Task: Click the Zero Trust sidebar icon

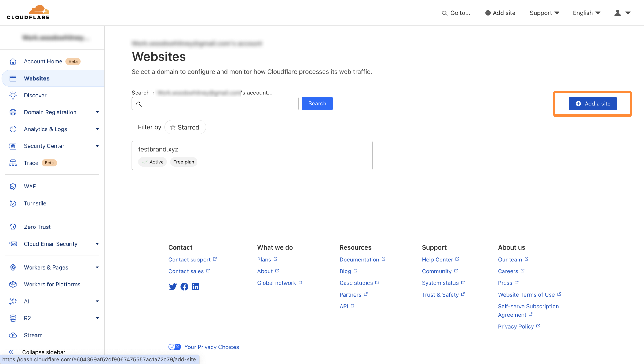Action: pos(13,227)
